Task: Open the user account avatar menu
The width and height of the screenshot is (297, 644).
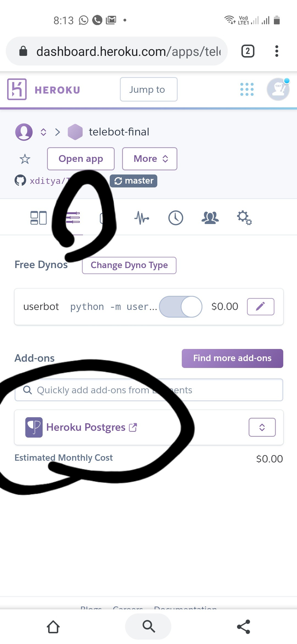Action: click(278, 89)
